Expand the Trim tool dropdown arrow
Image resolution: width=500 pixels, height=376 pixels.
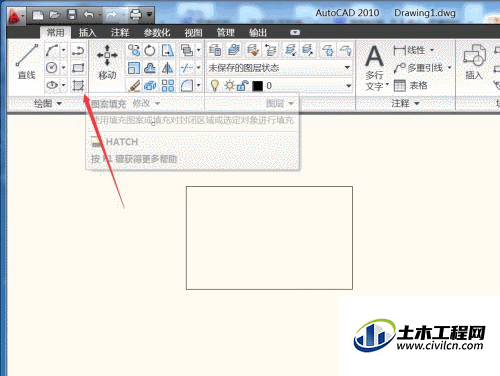click(198, 68)
